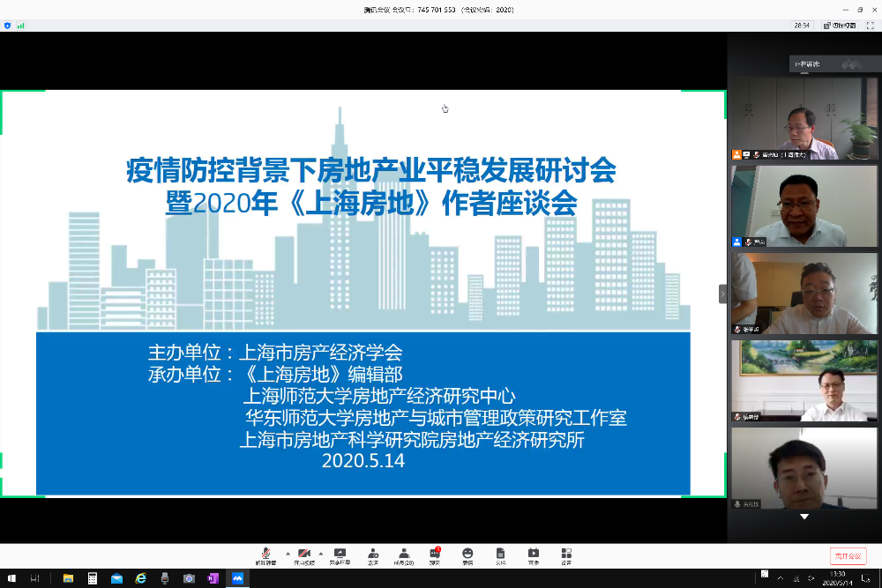
Task: Turn on the camera video
Action: 304,556
